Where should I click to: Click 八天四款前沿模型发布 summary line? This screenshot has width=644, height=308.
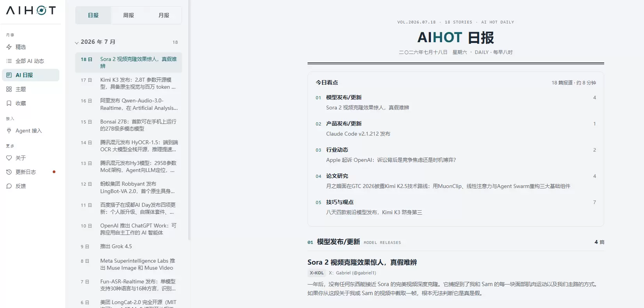pos(374,212)
